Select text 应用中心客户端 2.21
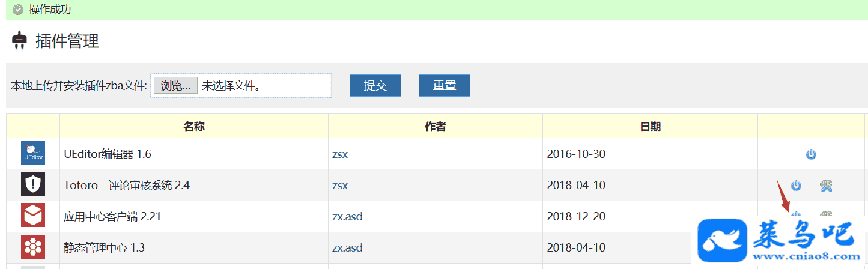This screenshot has width=868, height=269. (112, 216)
